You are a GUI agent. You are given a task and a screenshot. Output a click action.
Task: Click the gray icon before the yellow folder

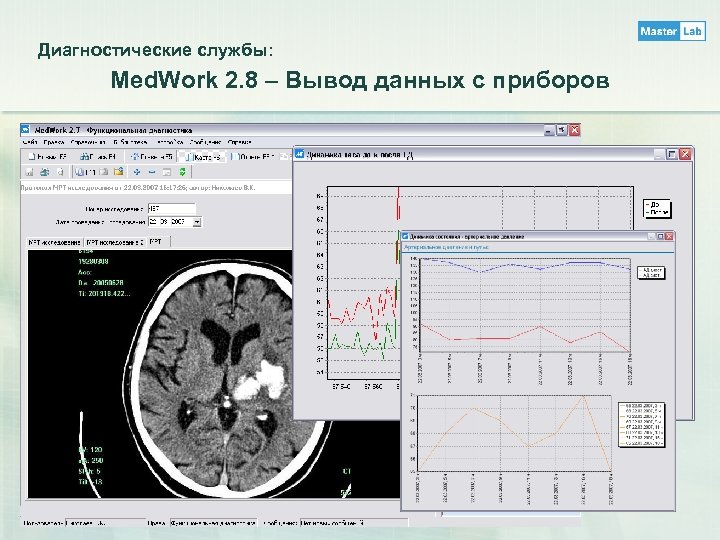(x=104, y=172)
